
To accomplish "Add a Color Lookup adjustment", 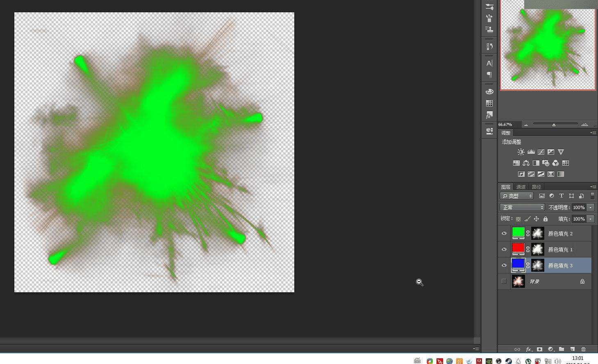I will pos(566,163).
